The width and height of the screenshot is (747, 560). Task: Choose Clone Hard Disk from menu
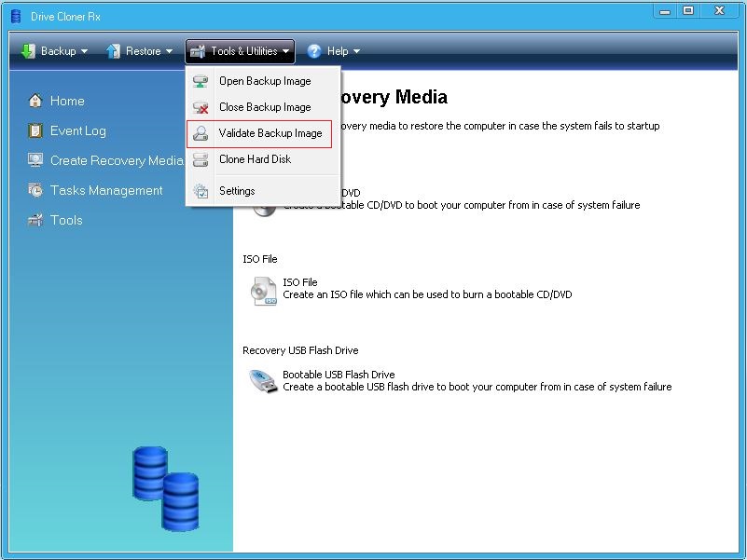point(263,159)
